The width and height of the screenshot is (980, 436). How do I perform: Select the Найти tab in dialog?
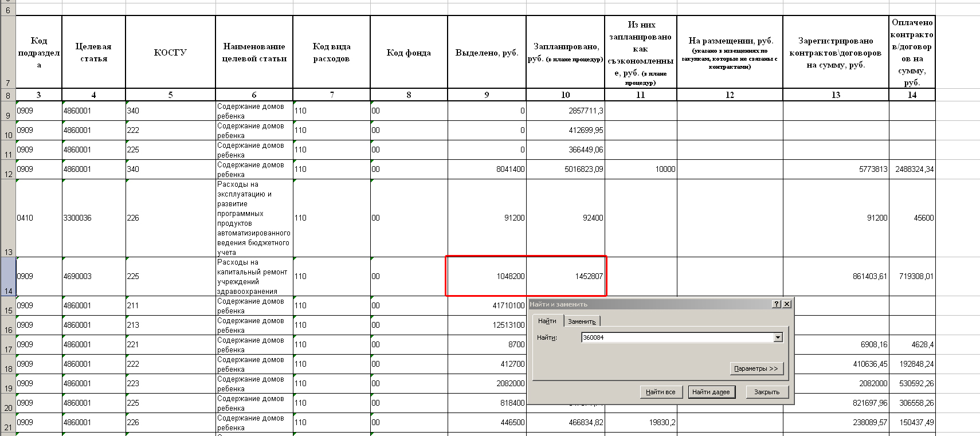(x=547, y=321)
